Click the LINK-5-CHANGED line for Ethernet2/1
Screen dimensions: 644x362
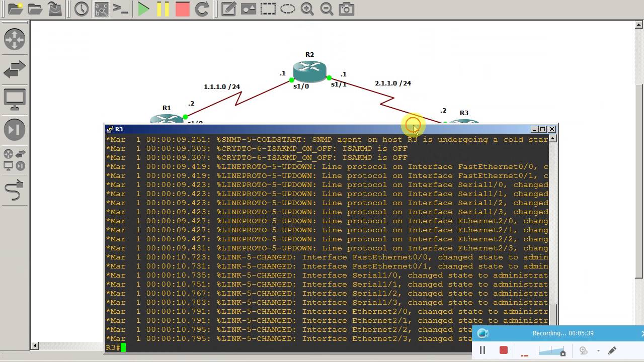tap(327, 320)
